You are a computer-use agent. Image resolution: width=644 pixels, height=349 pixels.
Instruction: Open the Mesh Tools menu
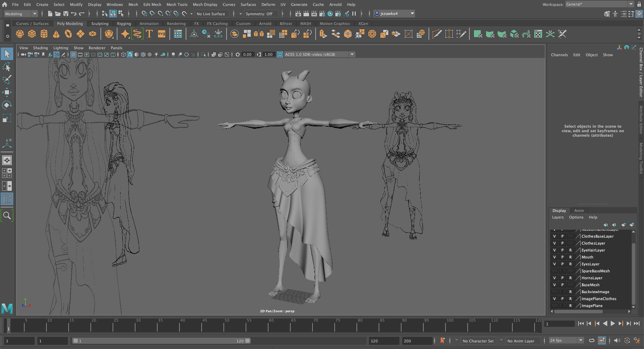pos(177,5)
